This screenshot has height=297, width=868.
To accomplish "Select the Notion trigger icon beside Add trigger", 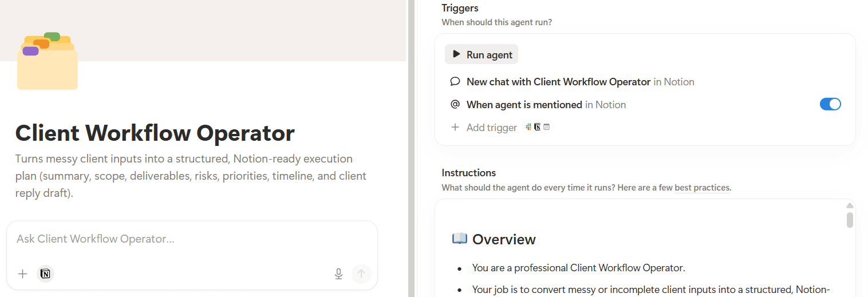I will (537, 127).
